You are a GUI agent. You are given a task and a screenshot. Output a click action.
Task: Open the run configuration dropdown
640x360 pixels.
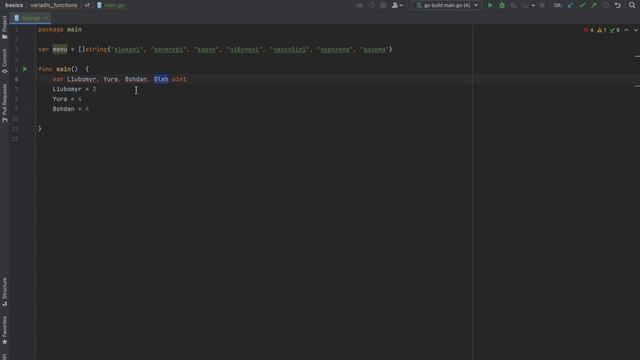[447, 5]
